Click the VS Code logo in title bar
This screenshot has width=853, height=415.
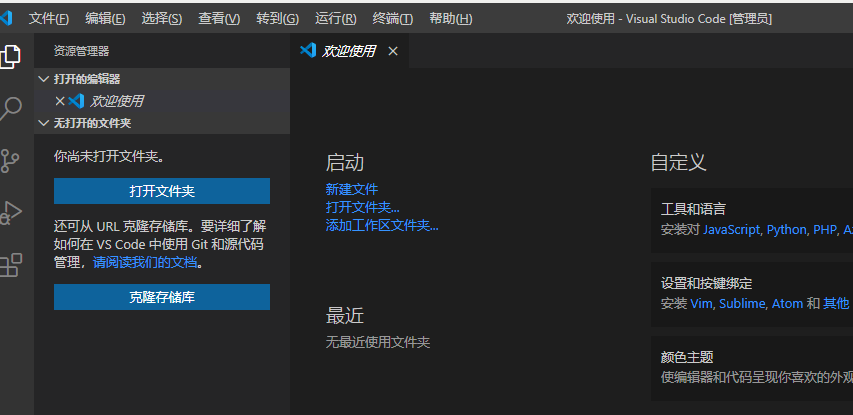coord(6,18)
